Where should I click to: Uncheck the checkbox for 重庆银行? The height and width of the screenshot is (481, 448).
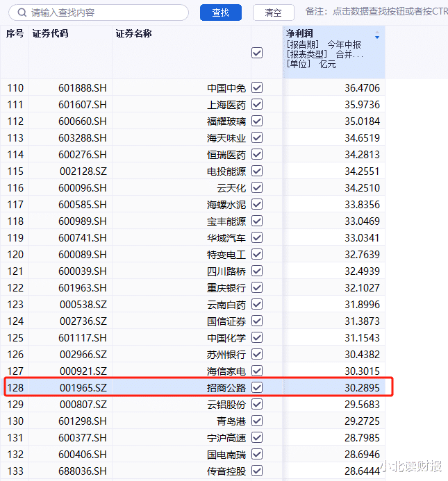coord(257,287)
